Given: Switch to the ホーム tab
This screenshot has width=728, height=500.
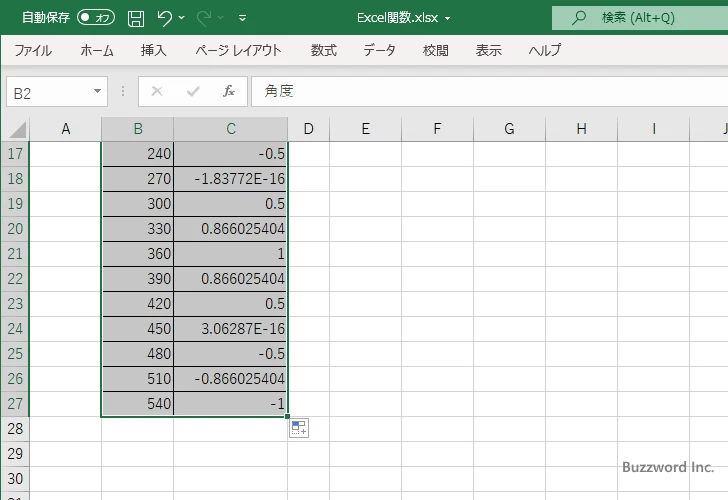Looking at the screenshot, I should click(97, 50).
